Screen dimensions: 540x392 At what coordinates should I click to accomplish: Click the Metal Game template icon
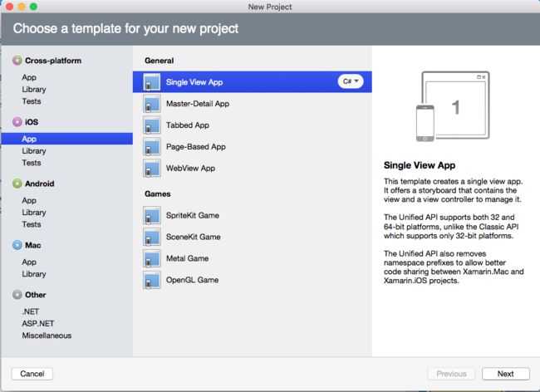pos(152,258)
